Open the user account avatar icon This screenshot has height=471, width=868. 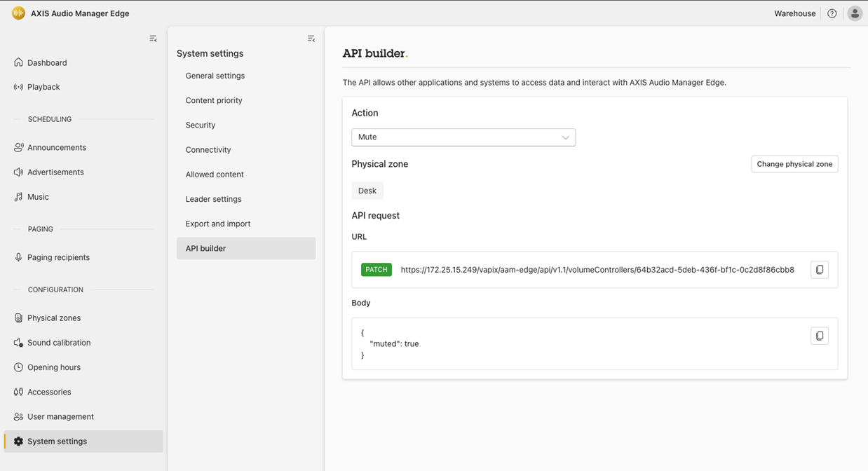(855, 13)
